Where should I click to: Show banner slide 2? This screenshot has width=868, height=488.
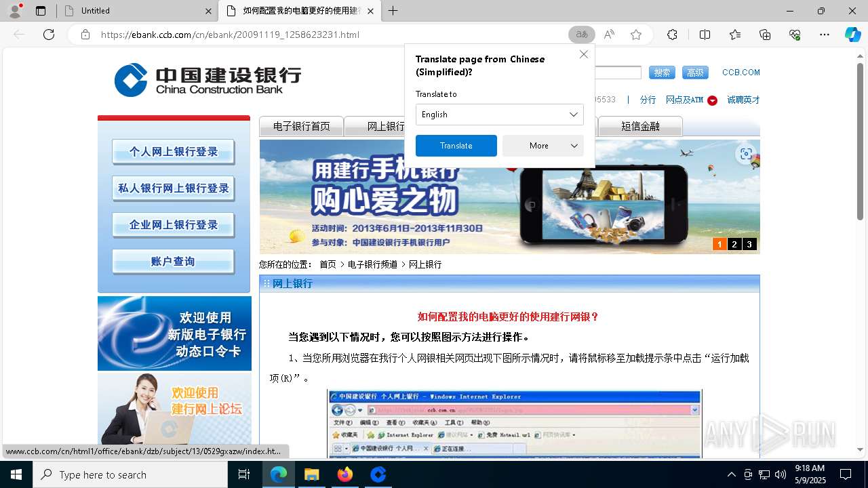click(x=734, y=244)
